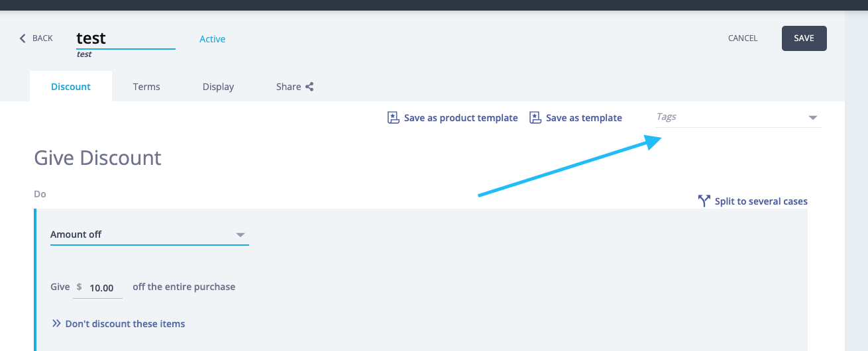Click the double chevron before Don't discount
The height and width of the screenshot is (351, 868).
[56, 324]
